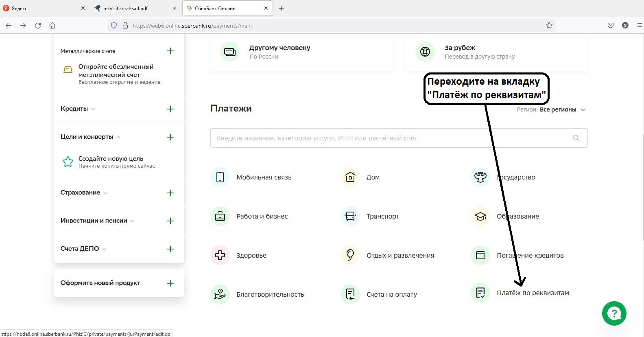Click the metal ingot icon for металлический счет
644x337 pixels.
pyautogui.click(x=68, y=70)
